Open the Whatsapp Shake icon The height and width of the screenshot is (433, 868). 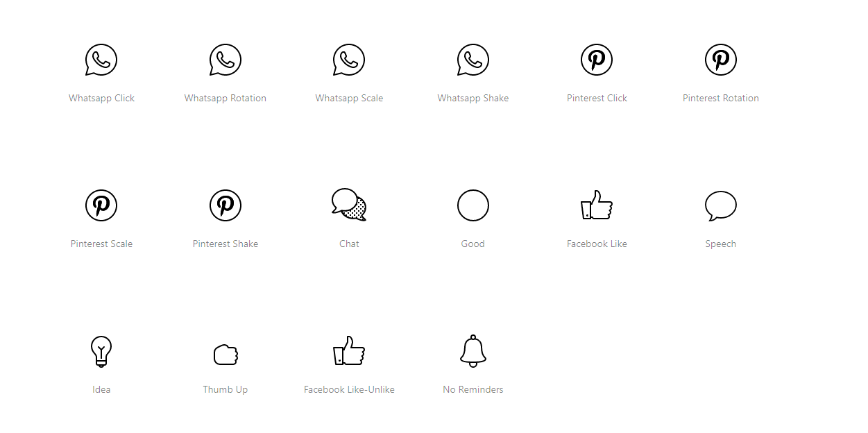(x=473, y=60)
